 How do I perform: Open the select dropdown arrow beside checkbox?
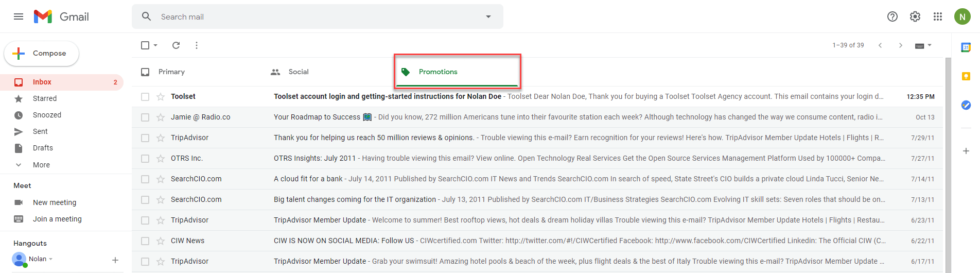(x=155, y=45)
